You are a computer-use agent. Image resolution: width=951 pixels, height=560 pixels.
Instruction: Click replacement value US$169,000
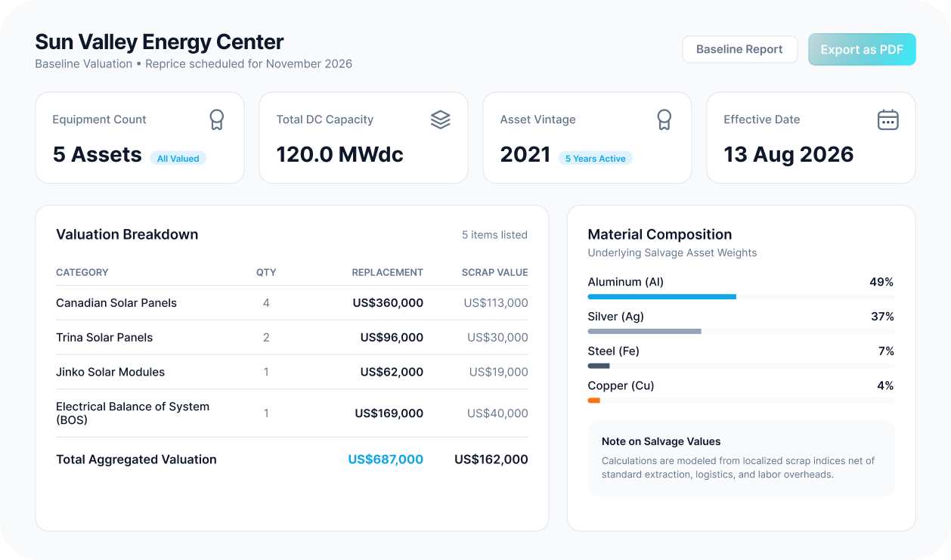click(x=389, y=413)
